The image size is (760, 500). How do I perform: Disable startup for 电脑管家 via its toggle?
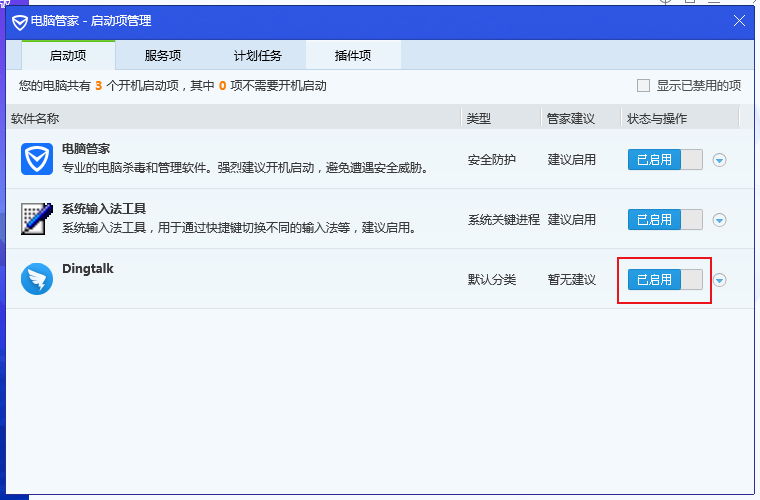[665, 159]
